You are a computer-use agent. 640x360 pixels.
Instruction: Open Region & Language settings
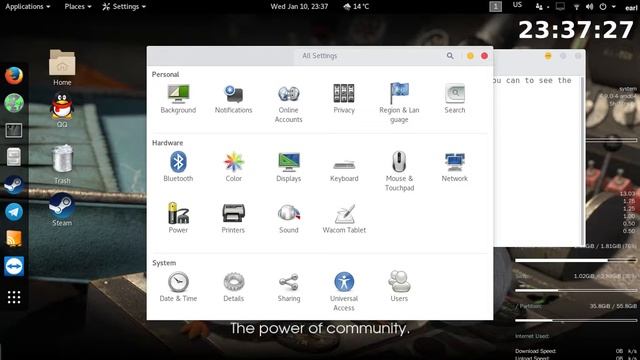[399, 103]
